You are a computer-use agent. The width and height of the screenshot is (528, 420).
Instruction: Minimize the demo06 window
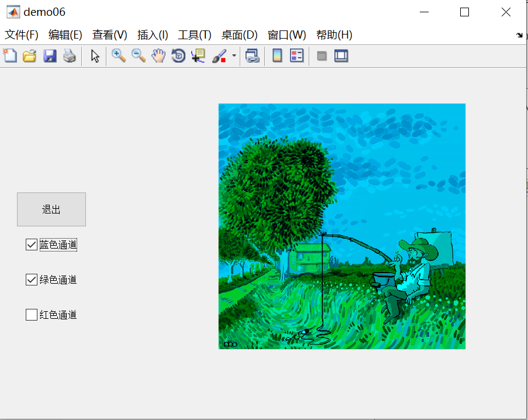[x=425, y=12]
